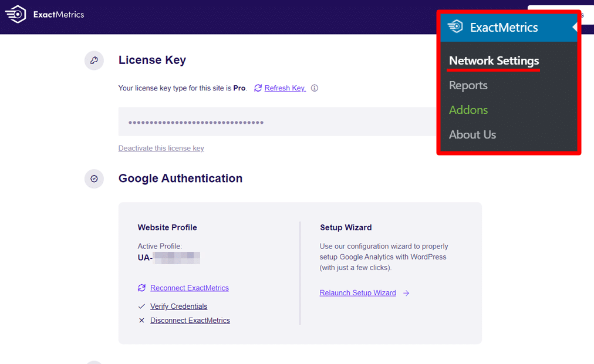This screenshot has width=594, height=364.
Task: Click the checkmark icon beside Verify Credentials
Action: pyautogui.click(x=141, y=306)
